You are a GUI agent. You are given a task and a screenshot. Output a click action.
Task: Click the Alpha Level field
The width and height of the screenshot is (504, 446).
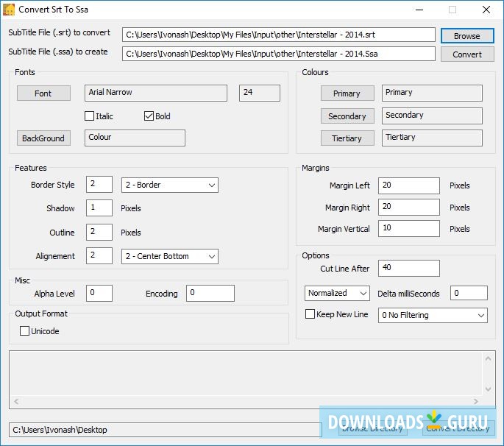coord(99,293)
